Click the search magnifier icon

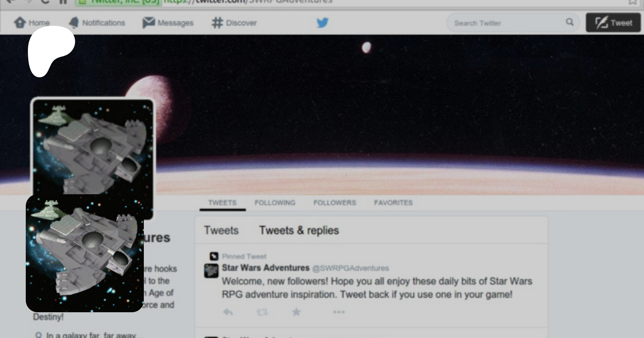coord(570,22)
